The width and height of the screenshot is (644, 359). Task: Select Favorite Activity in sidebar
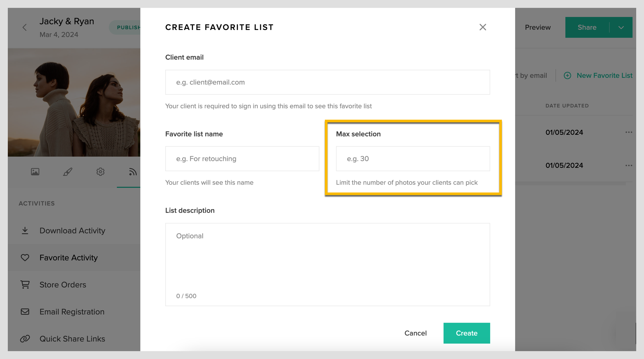[x=68, y=258]
